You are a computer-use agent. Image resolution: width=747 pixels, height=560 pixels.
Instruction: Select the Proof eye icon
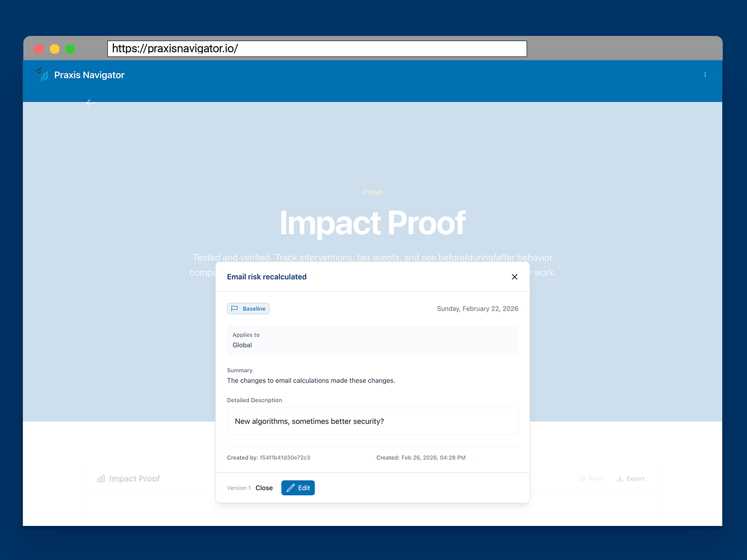[x=582, y=478]
